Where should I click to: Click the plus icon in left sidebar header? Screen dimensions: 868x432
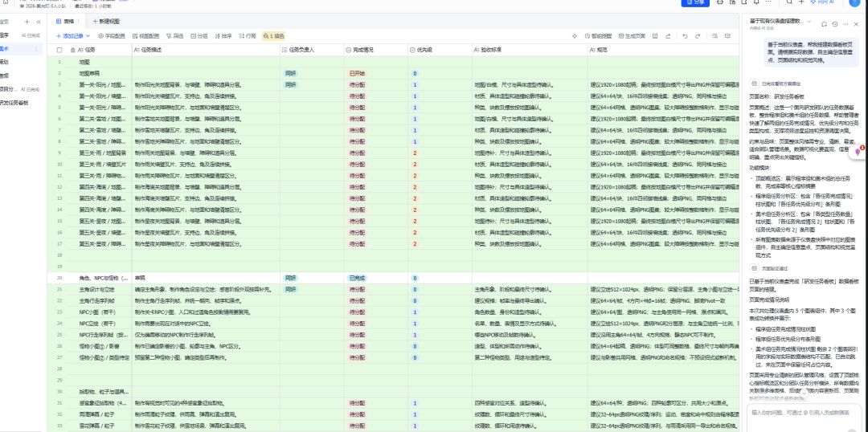(x=27, y=22)
